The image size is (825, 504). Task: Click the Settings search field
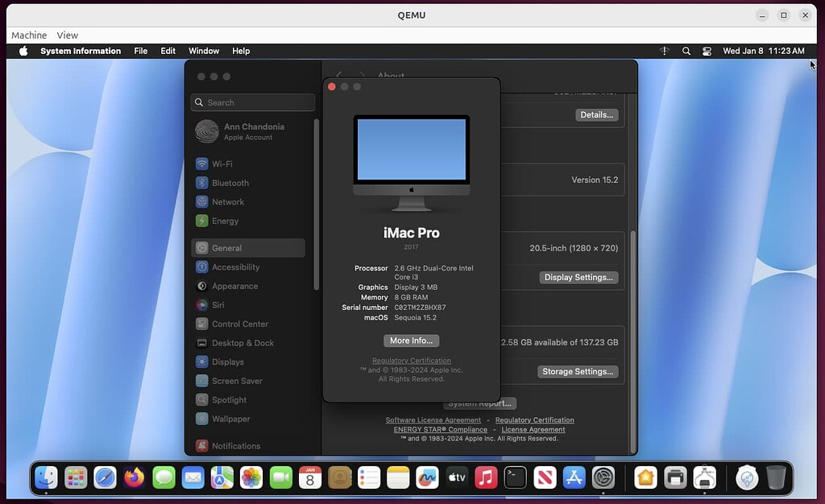pos(252,102)
